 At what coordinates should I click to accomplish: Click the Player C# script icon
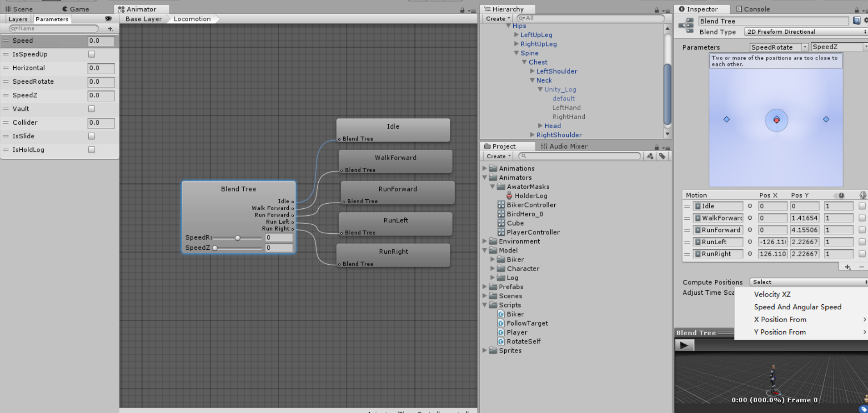click(501, 332)
